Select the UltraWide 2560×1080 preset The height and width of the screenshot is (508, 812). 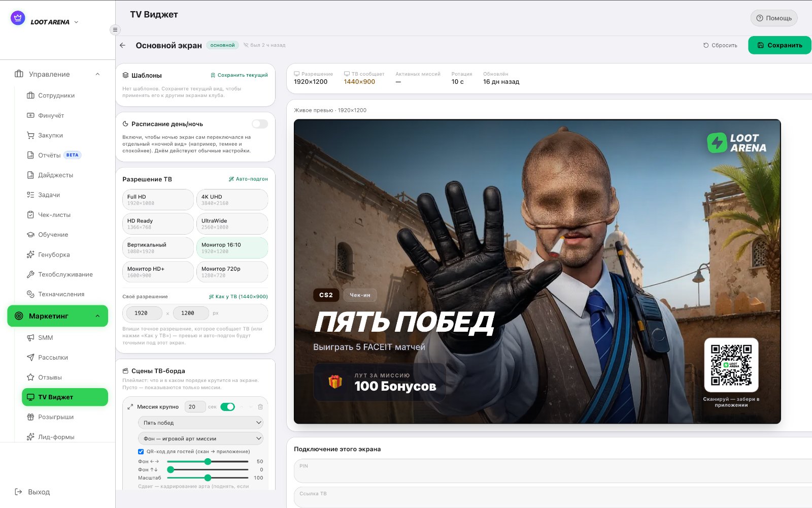[x=232, y=224]
